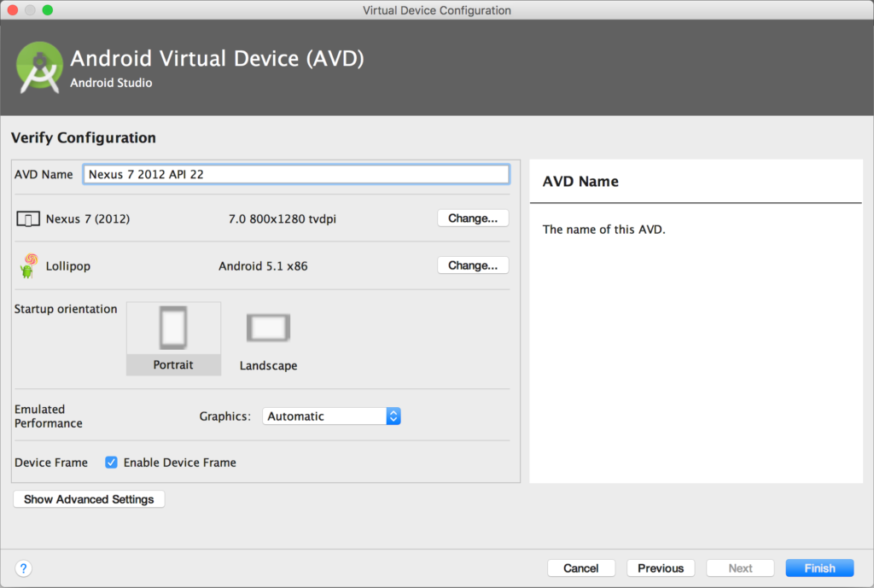
Task: Go back with the Previous button
Action: (x=661, y=568)
